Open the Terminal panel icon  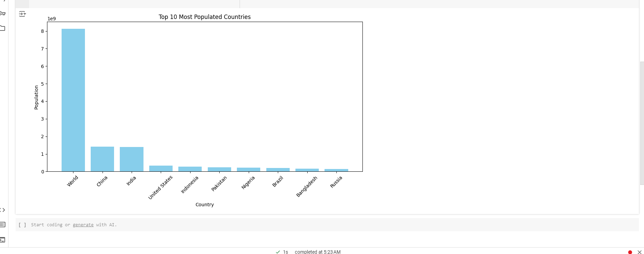3,240
